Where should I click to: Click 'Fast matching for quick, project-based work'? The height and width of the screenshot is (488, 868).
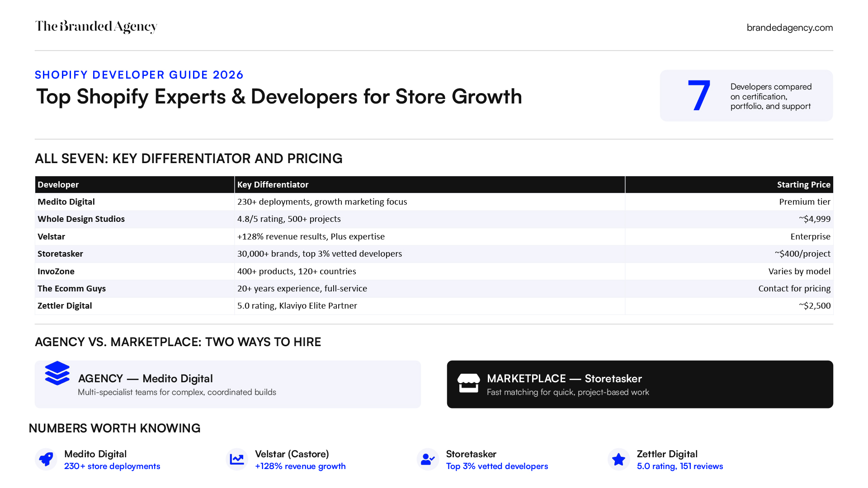(568, 392)
